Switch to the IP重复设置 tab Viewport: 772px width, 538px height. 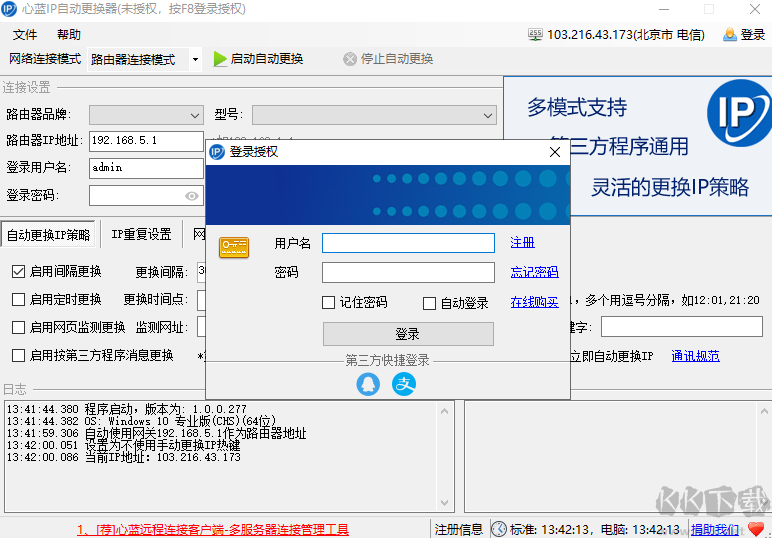coord(141,234)
